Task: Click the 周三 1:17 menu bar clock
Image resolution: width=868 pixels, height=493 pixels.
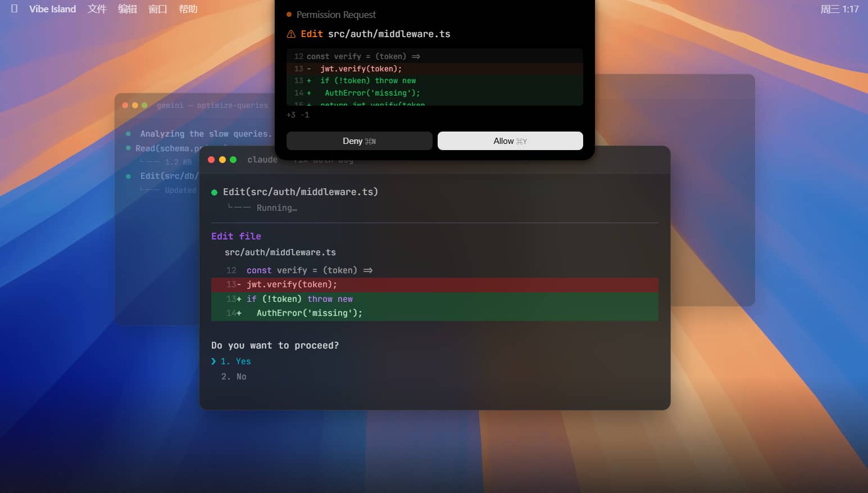Action: [x=839, y=9]
